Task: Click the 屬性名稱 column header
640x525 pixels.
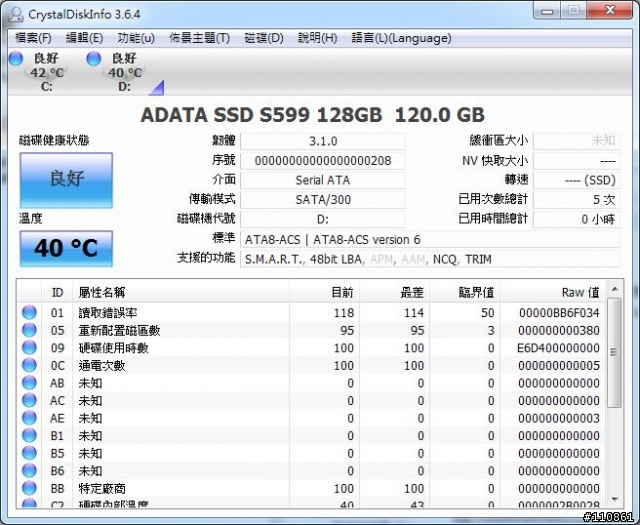Action: tap(181, 292)
